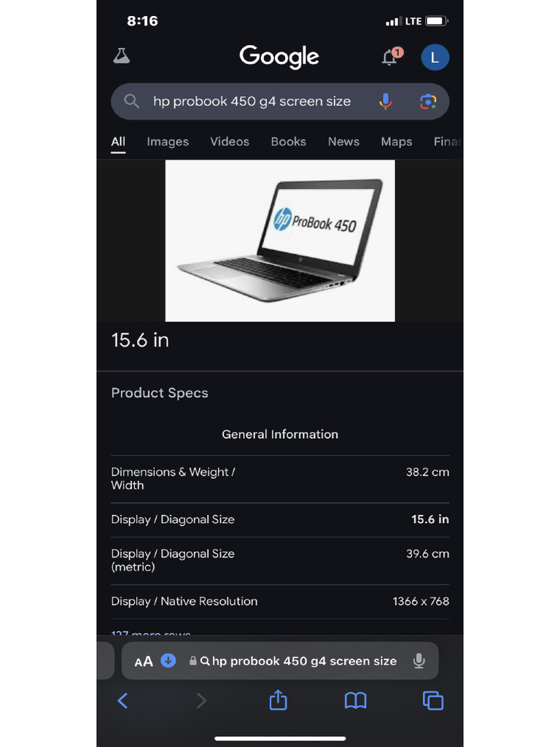This screenshot has height=747, width=560.
Task: Open Safari bookmarks book icon
Action: pyautogui.click(x=355, y=700)
